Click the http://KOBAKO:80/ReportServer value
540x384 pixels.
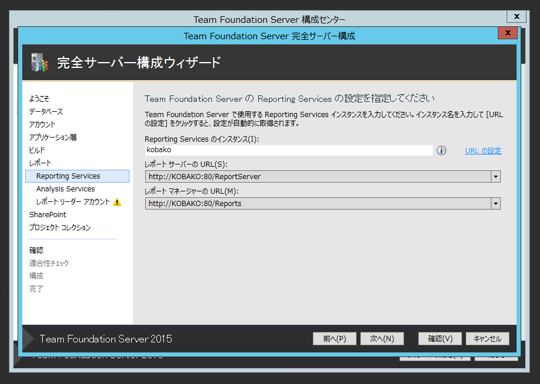[205, 177]
